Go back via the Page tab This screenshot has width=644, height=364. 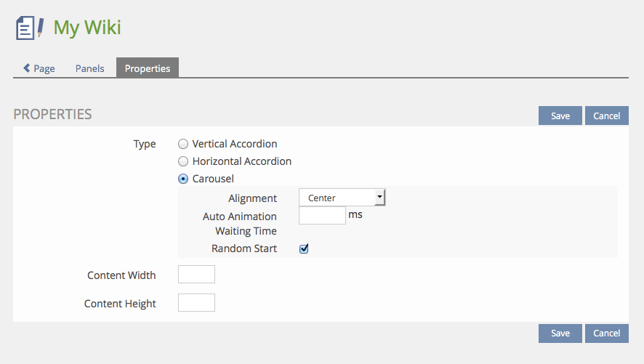pos(39,68)
